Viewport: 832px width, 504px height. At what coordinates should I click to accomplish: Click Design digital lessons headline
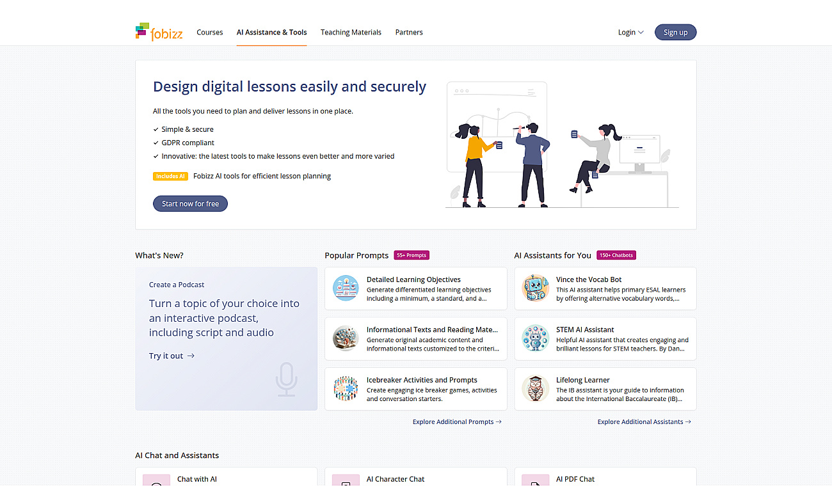click(x=289, y=87)
